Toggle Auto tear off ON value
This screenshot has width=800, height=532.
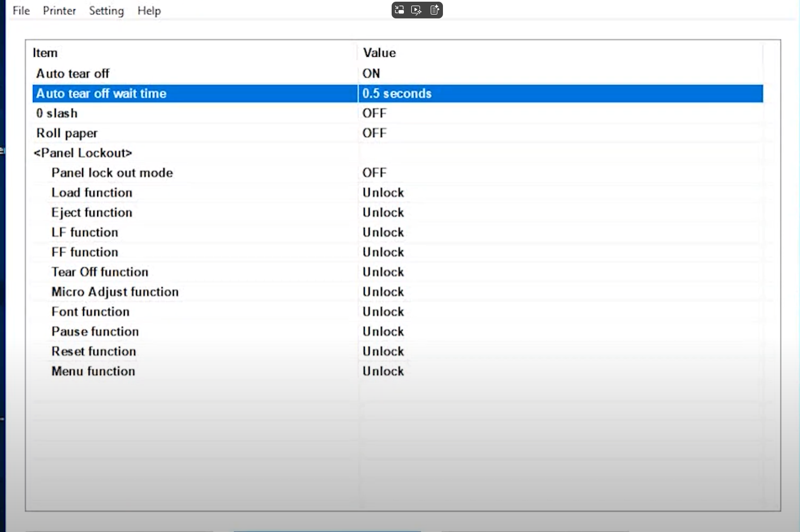(371, 74)
